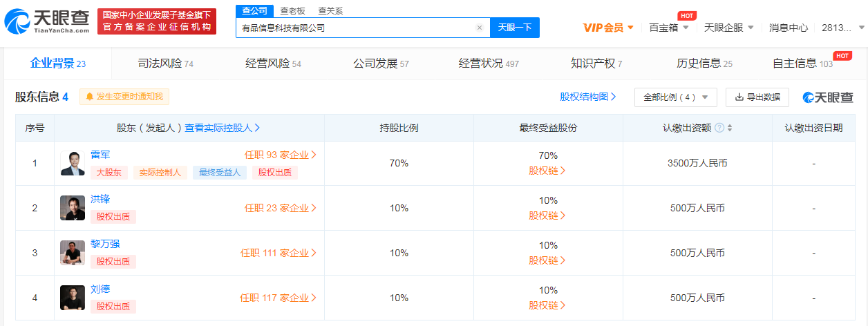Switch to the 经营状况 tab
Image resolution: width=868 pixels, height=326 pixels.
[x=489, y=64]
